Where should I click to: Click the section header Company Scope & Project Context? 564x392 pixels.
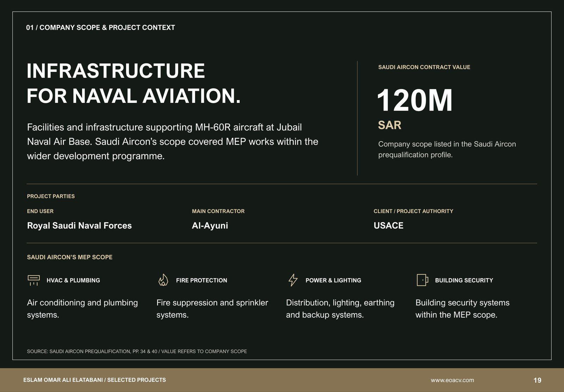coord(100,27)
